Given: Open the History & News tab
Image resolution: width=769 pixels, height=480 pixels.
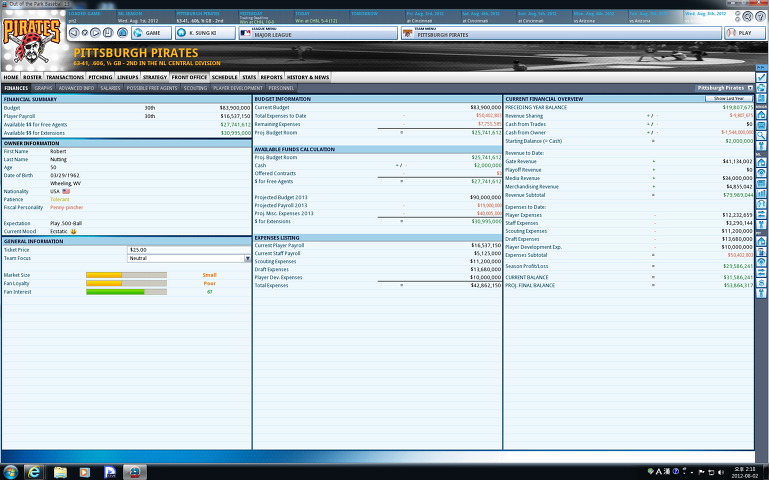Looking at the screenshot, I should point(308,77).
